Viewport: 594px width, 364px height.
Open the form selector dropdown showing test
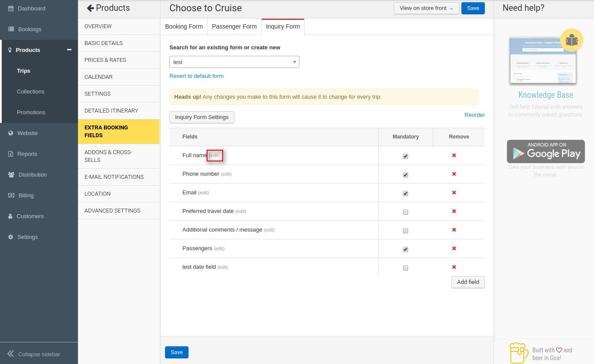click(234, 62)
